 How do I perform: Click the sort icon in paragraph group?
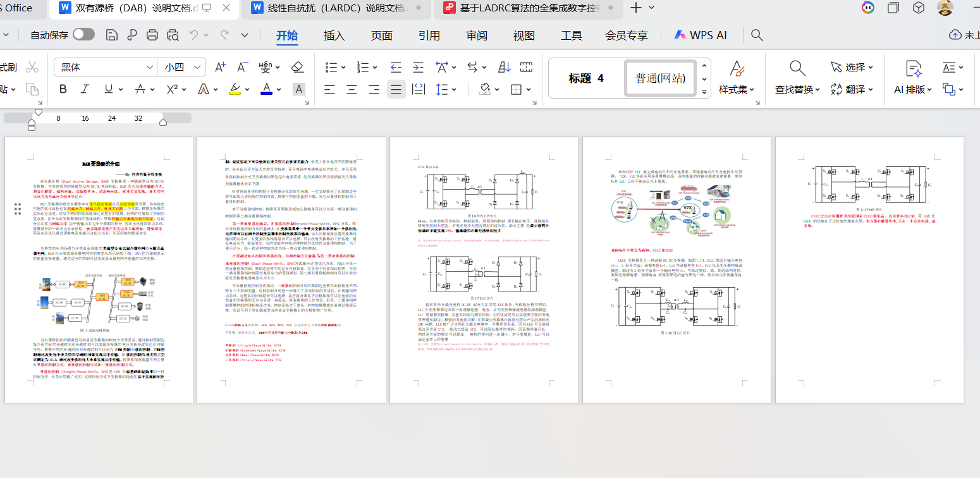pyautogui.click(x=504, y=67)
